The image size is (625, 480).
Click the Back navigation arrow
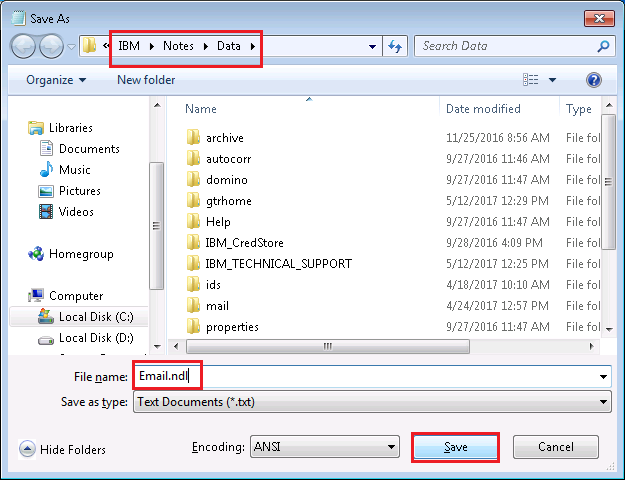pyautogui.click(x=23, y=46)
